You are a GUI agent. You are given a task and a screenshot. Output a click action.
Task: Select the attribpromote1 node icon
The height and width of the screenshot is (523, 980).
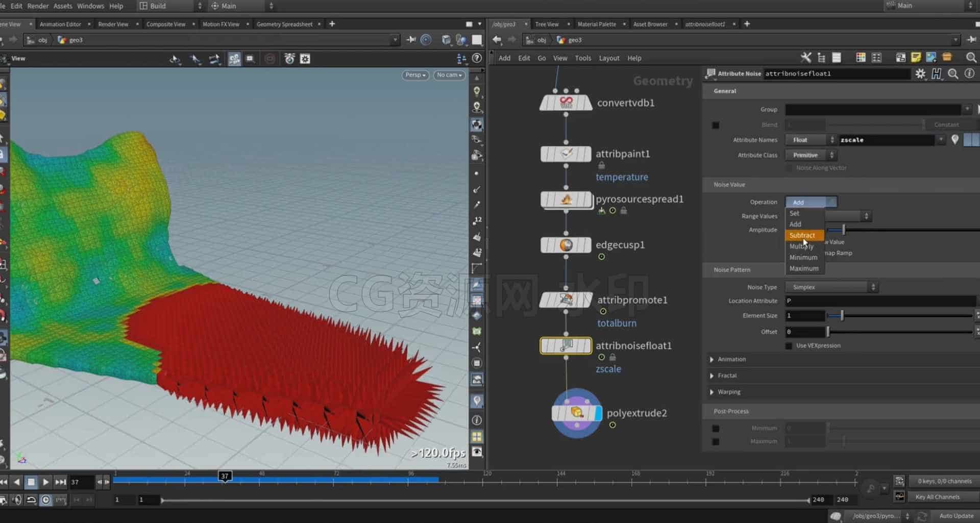tap(566, 300)
